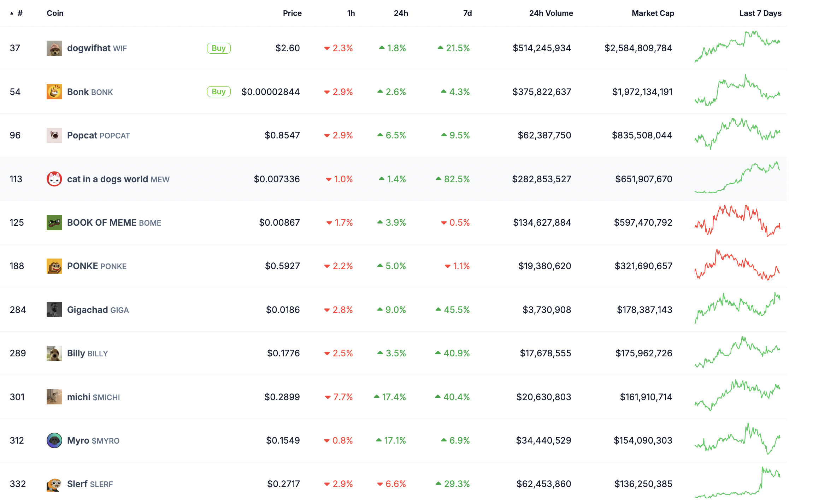The image size is (813, 504).
Task: View the BOOK OF MEME red sparkline chart
Action: (x=737, y=220)
